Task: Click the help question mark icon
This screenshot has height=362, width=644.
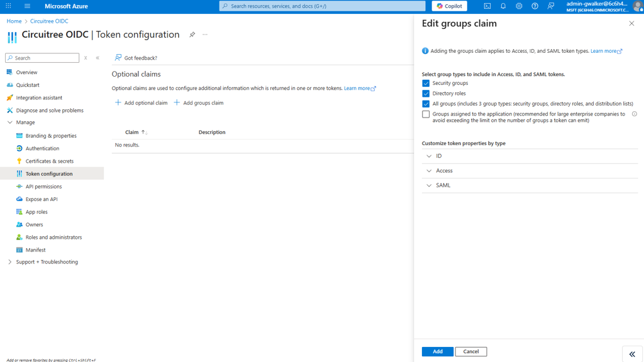Action: click(x=535, y=6)
